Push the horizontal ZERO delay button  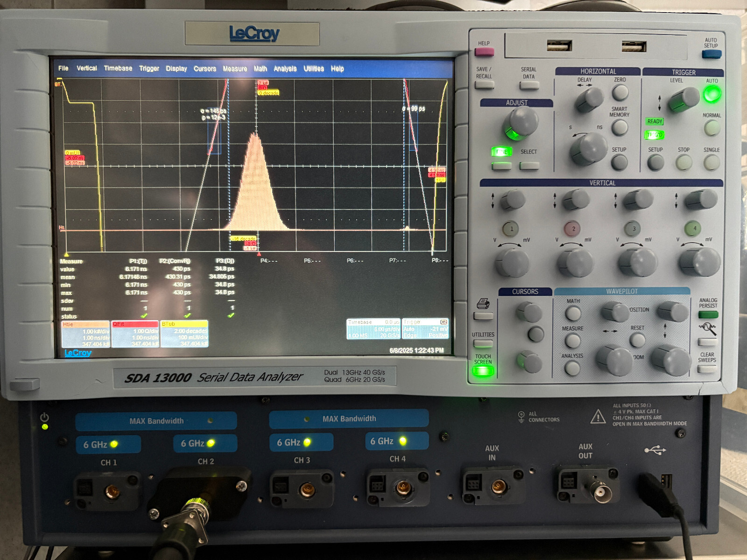coord(620,92)
